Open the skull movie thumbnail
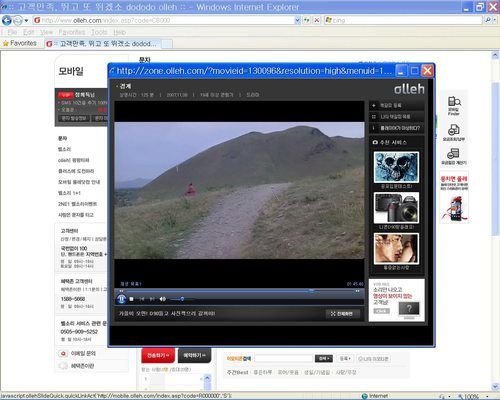Image resolution: width=500 pixels, height=400 pixels. [x=396, y=167]
